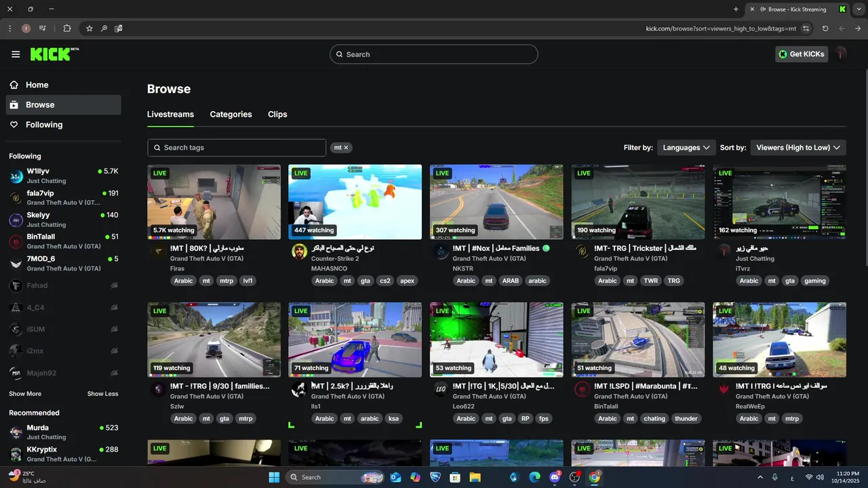Open the Windows Start menu
This screenshot has height=488, width=868.
pyautogui.click(x=274, y=477)
